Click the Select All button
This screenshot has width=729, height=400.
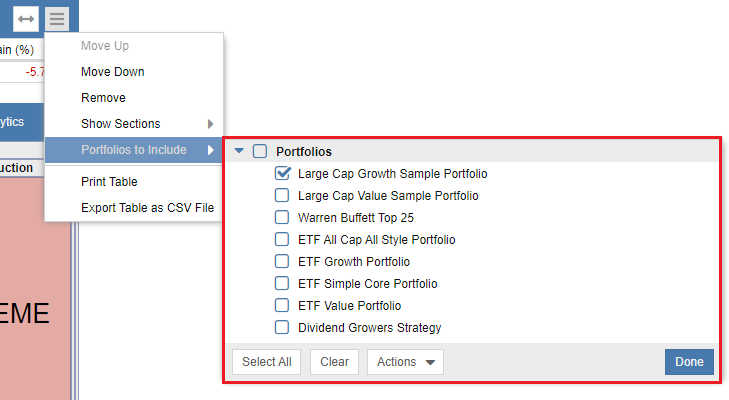266,362
